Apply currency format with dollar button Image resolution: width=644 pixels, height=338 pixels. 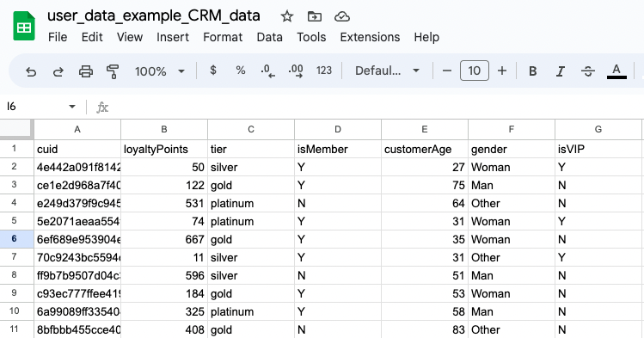212,71
